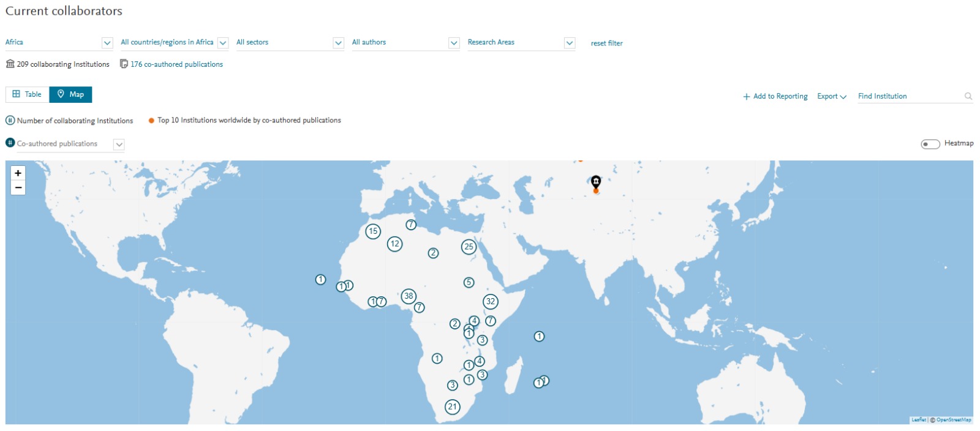
Task: Click the grid icon on the Table tab
Action: 17,94
